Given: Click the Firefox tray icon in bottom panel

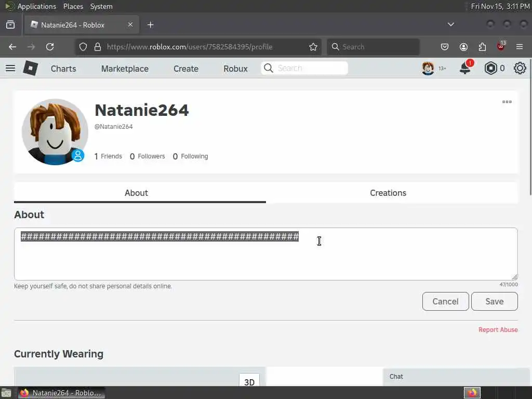Looking at the screenshot, I should click(472, 393).
